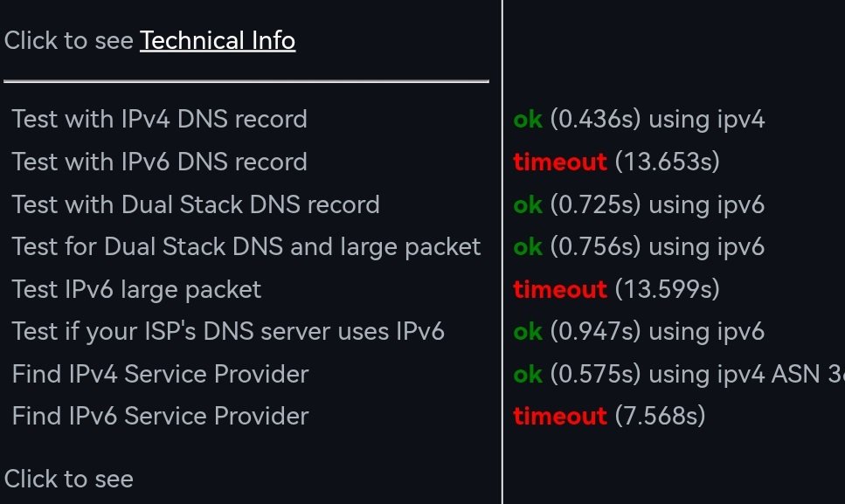Click the 'Click to see' text beside Technical Info
Viewport: 845px width, 504px height.
click(x=69, y=41)
